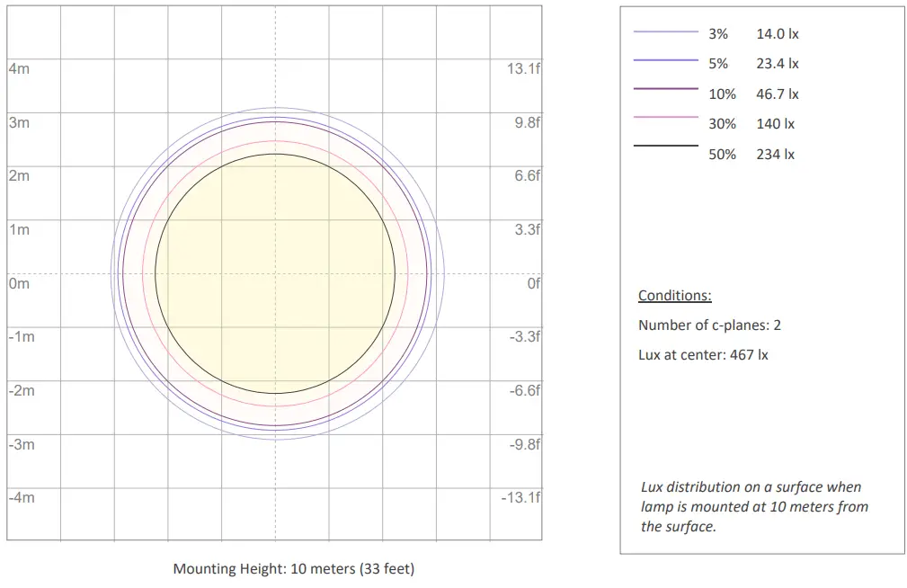Click the '3%' legend label
The width and height of the screenshot is (907, 588).
[718, 34]
